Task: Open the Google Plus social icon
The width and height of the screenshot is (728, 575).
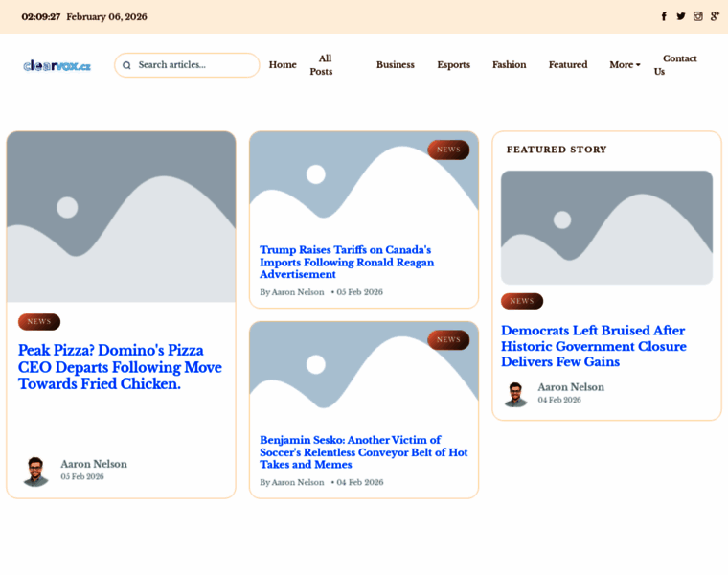Action: pos(715,16)
